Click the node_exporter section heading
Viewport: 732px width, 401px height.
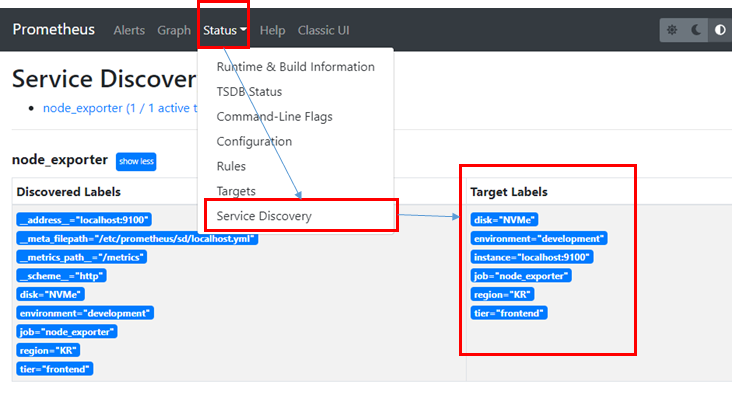pyautogui.click(x=60, y=160)
